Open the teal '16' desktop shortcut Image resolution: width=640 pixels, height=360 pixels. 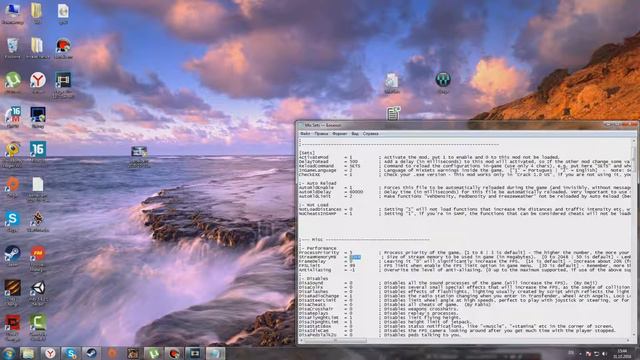pos(38,151)
